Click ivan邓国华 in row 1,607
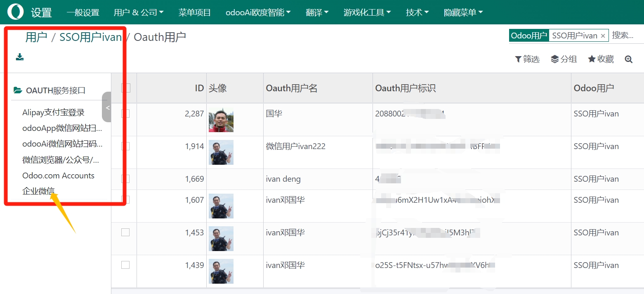The width and height of the screenshot is (644, 294). click(285, 200)
